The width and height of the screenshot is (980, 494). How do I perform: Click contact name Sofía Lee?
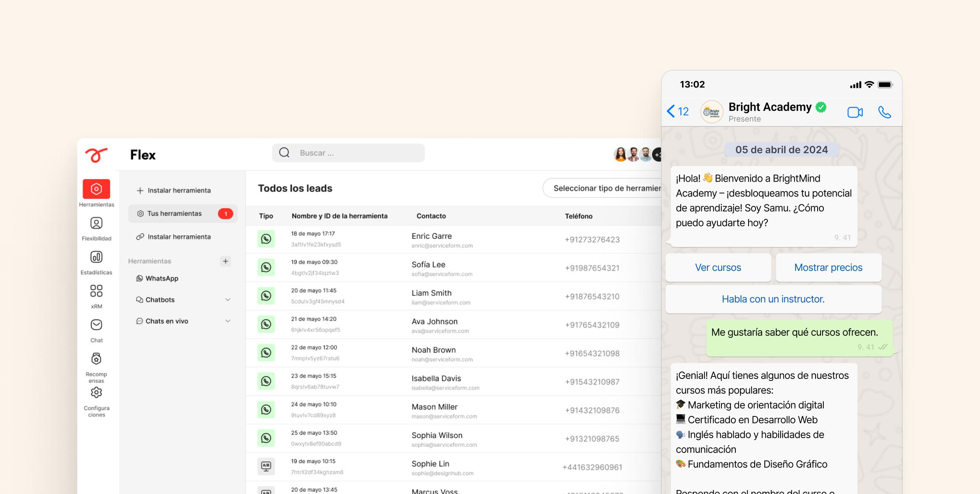(x=428, y=265)
